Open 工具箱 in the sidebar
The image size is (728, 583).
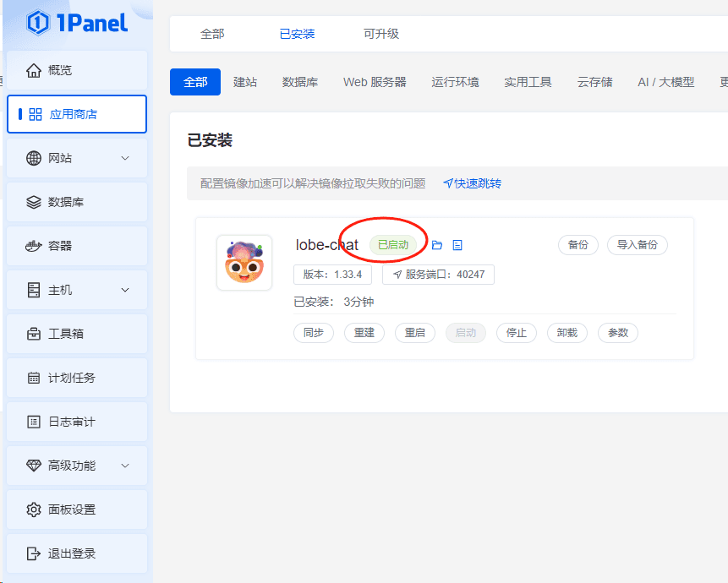click(76, 334)
